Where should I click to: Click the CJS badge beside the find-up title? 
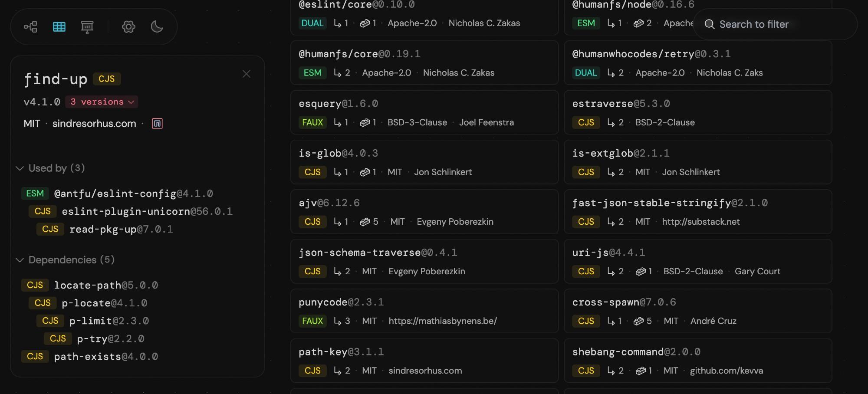(107, 79)
